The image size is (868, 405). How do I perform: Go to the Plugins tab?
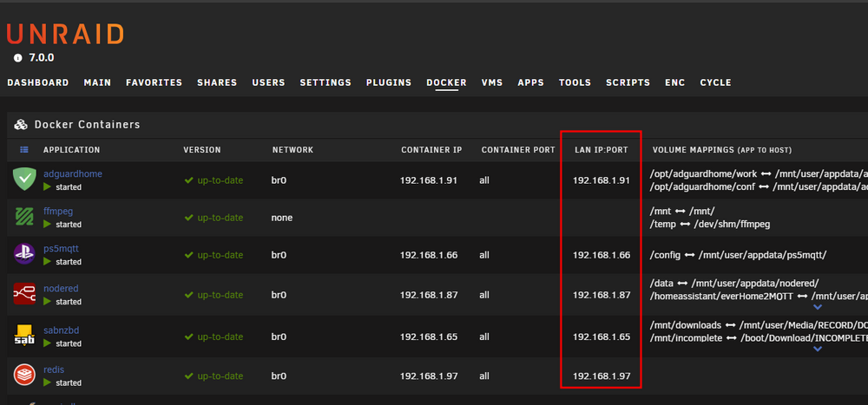coord(389,82)
